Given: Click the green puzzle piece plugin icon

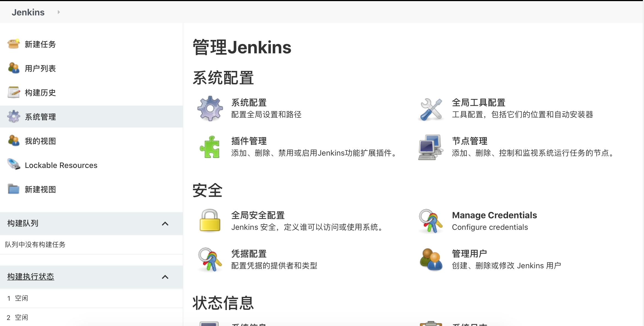Looking at the screenshot, I should pyautogui.click(x=210, y=147).
